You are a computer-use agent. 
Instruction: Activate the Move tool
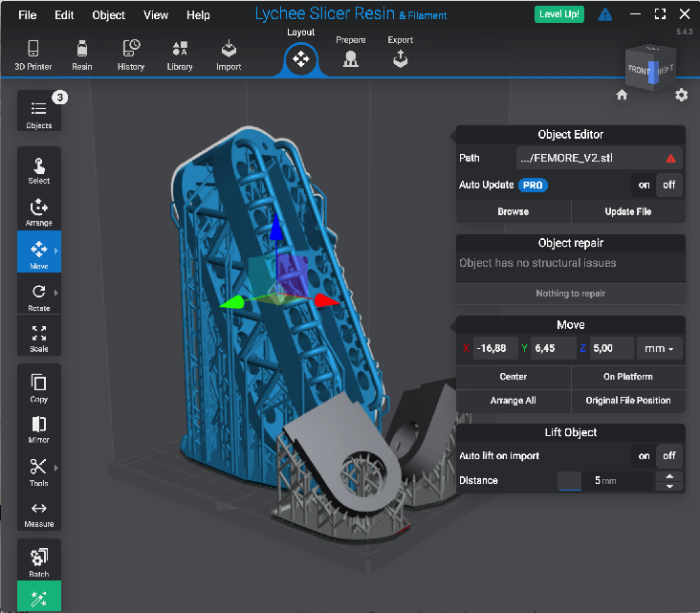point(39,252)
